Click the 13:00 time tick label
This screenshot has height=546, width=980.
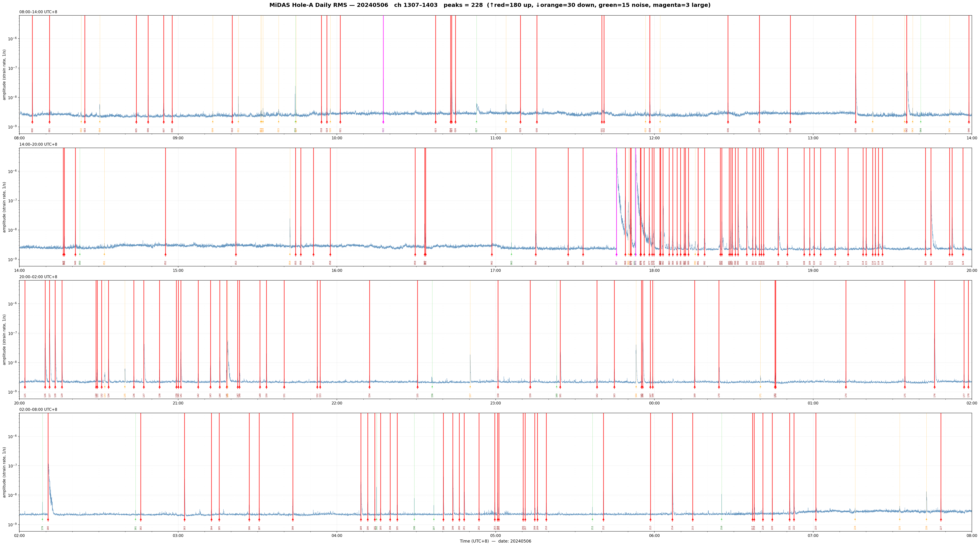pyautogui.click(x=813, y=138)
